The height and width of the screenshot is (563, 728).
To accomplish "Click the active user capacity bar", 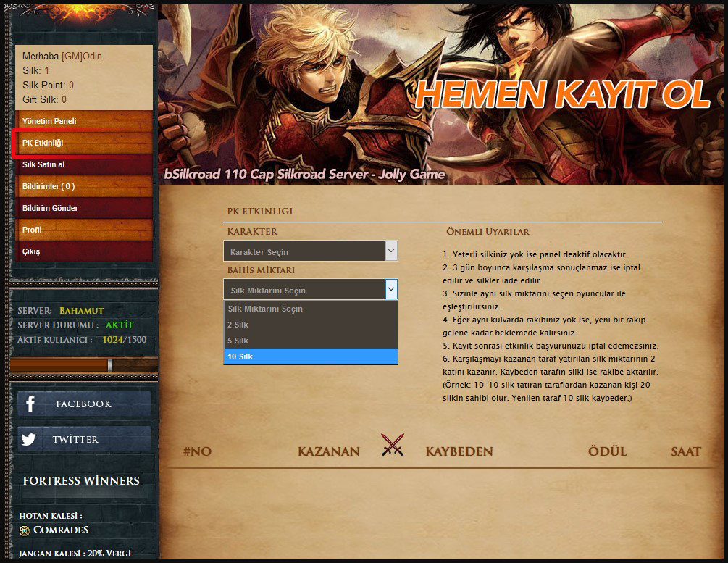I will [83, 366].
